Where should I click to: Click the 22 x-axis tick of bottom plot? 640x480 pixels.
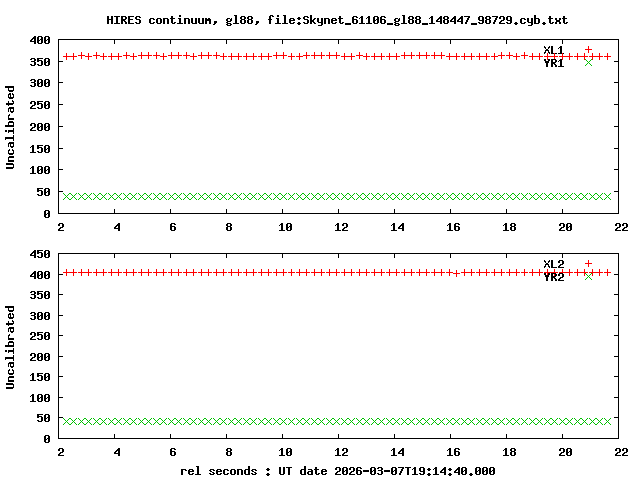point(620,451)
